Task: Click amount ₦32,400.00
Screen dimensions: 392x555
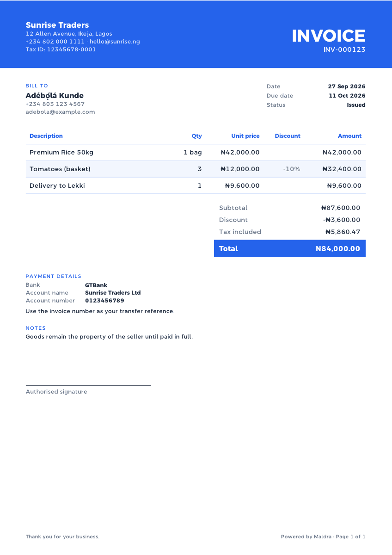Action: tap(342, 169)
